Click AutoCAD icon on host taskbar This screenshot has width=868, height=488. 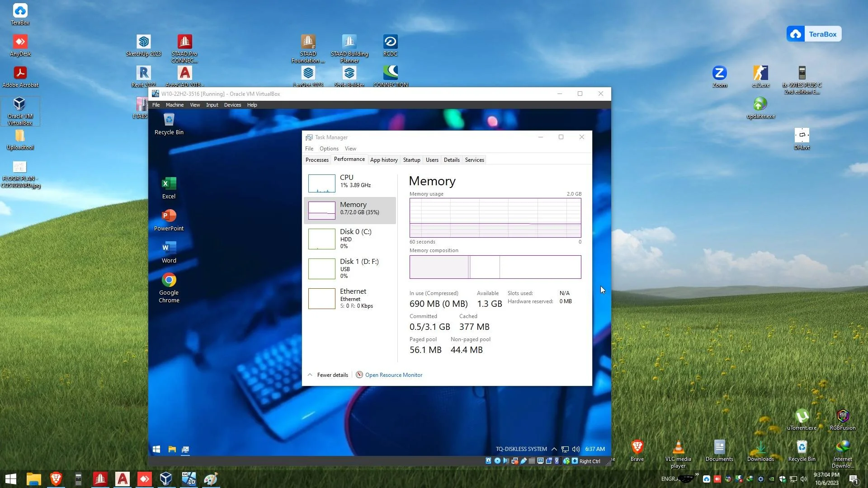(122, 479)
